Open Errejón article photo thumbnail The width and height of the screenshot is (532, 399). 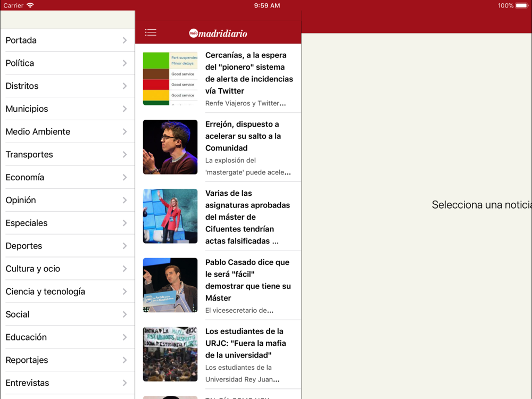(x=170, y=147)
